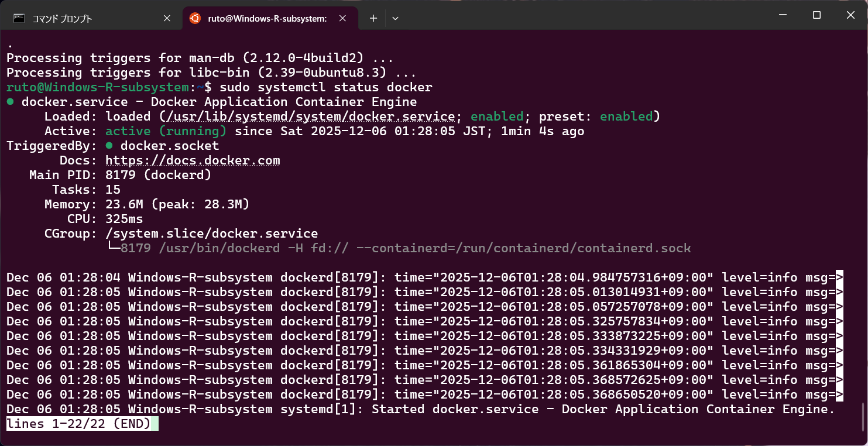Click the log line with time 01:28:05.325757834
The height and width of the screenshot is (446, 868).
click(424, 321)
